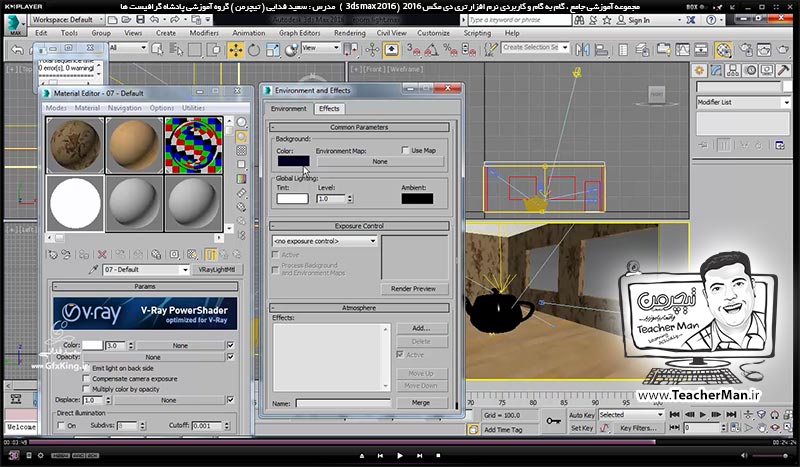
Task: Toggle Emit light on back side
Action: tap(86, 368)
